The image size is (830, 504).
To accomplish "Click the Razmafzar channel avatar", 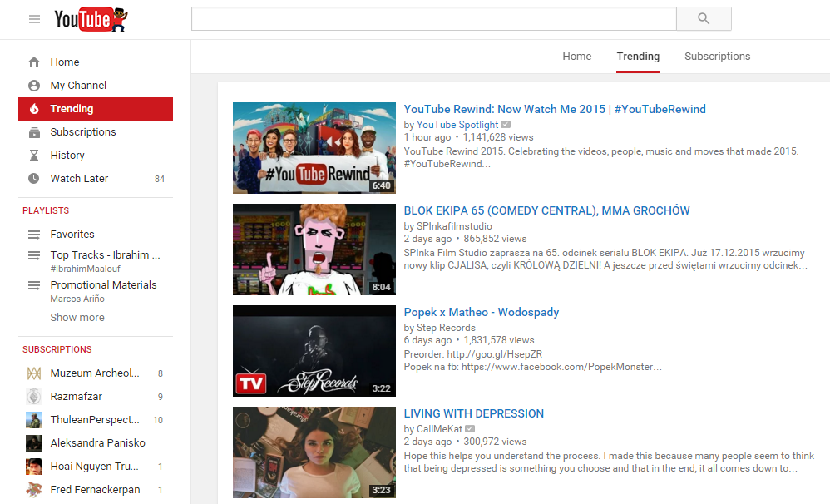I will [x=34, y=397].
